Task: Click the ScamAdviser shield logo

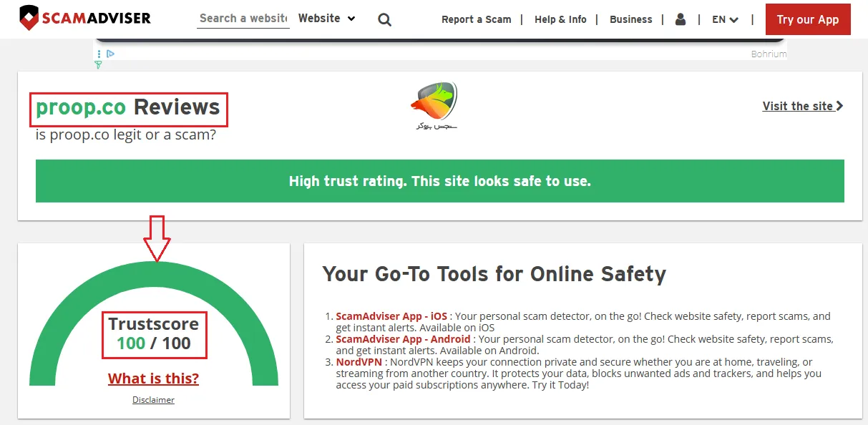Action: (x=29, y=19)
